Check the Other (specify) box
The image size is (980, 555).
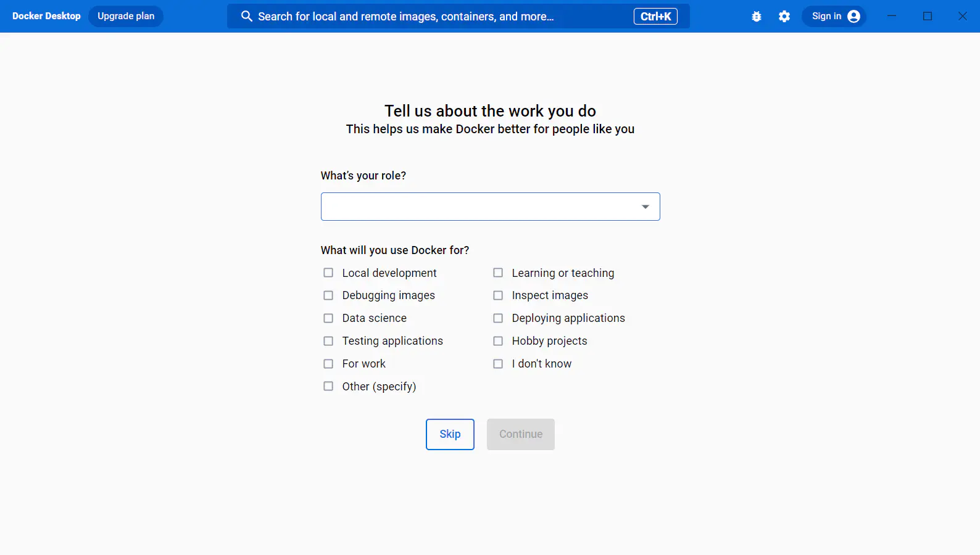click(x=328, y=386)
